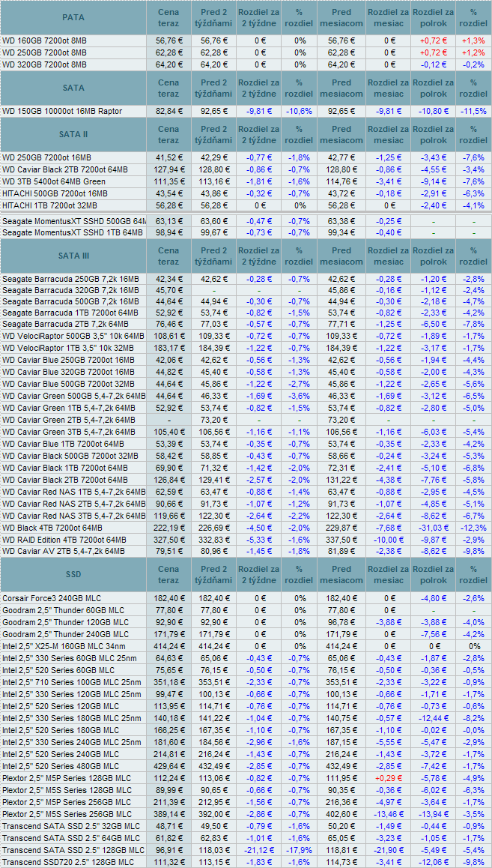
Task: Select WD 150GB 10000ot 16MB Raptor row name
Action: point(62,111)
